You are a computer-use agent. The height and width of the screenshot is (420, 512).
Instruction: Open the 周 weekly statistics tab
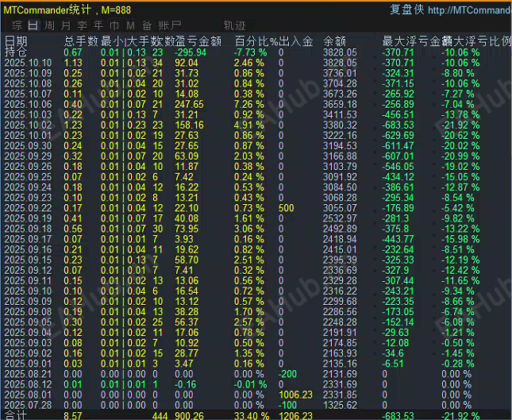[49, 25]
